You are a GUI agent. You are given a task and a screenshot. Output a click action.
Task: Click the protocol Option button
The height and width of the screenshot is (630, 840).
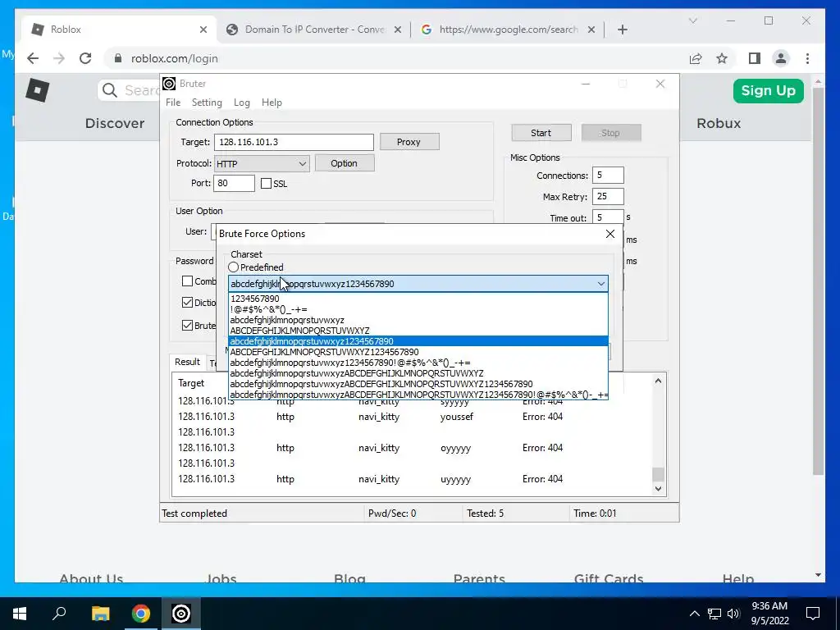344,163
